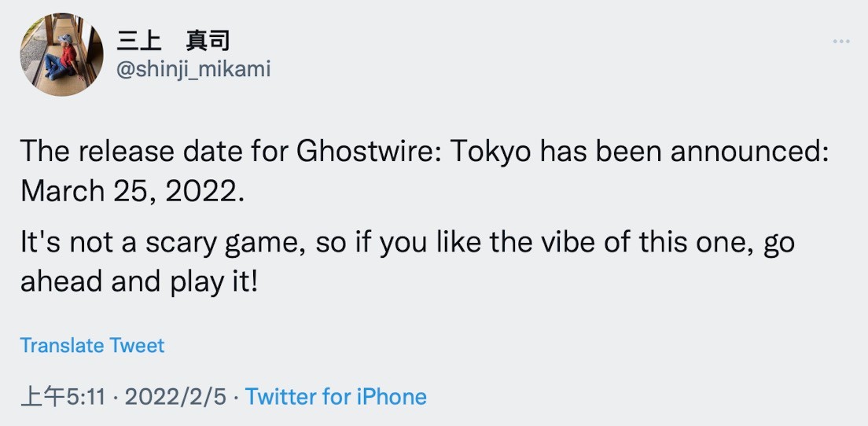The image size is (868, 426).
Task: Click the profile avatar photo
Action: (61, 53)
